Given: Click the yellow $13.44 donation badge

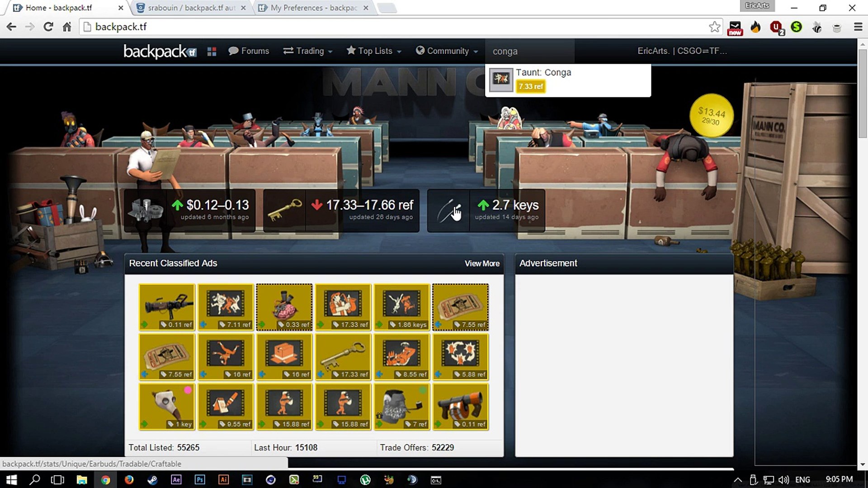Looking at the screenshot, I should 711,116.
